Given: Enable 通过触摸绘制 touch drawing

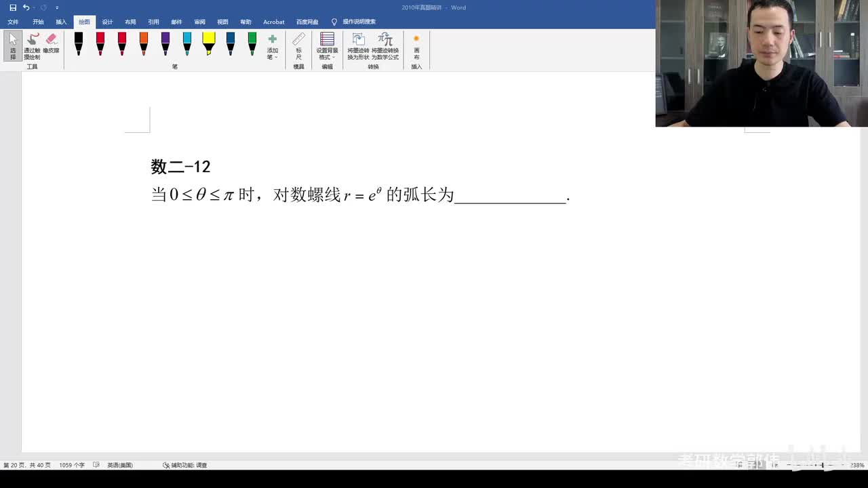Looking at the screenshot, I should click(x=32, y=46).
